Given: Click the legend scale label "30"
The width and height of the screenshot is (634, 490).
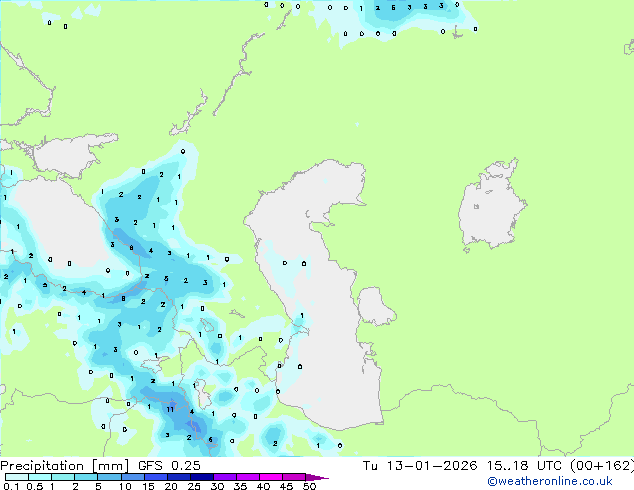Looking at the screenshot, I should tap(217, 486).
